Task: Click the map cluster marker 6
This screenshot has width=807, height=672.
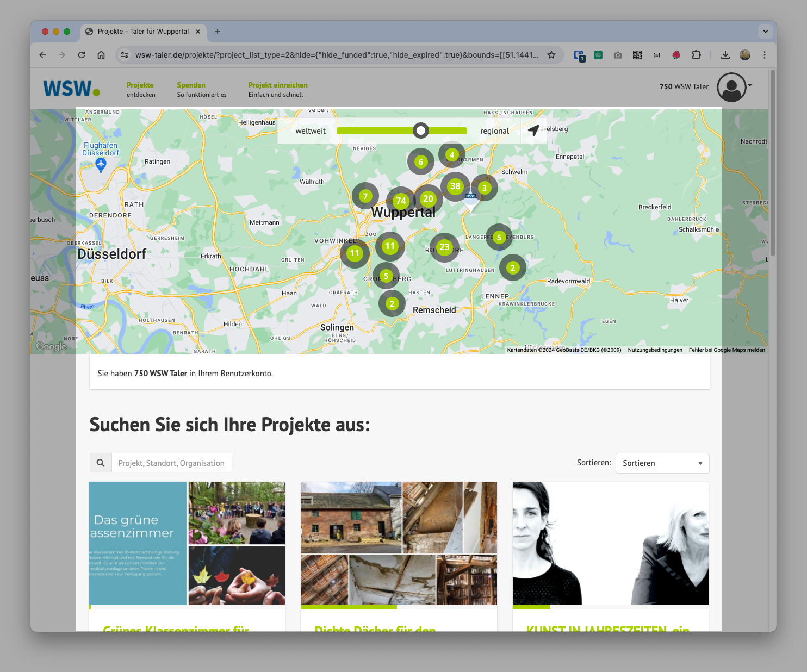Action: (420, 161)
